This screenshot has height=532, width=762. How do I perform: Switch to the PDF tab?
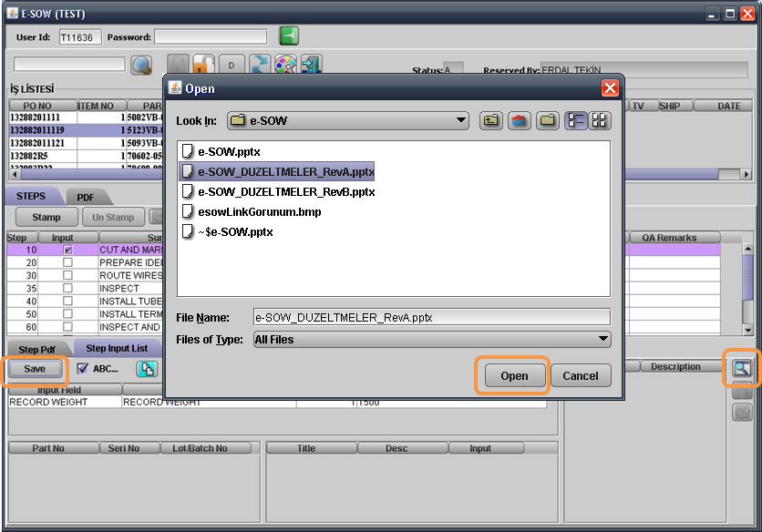(86, 198)
